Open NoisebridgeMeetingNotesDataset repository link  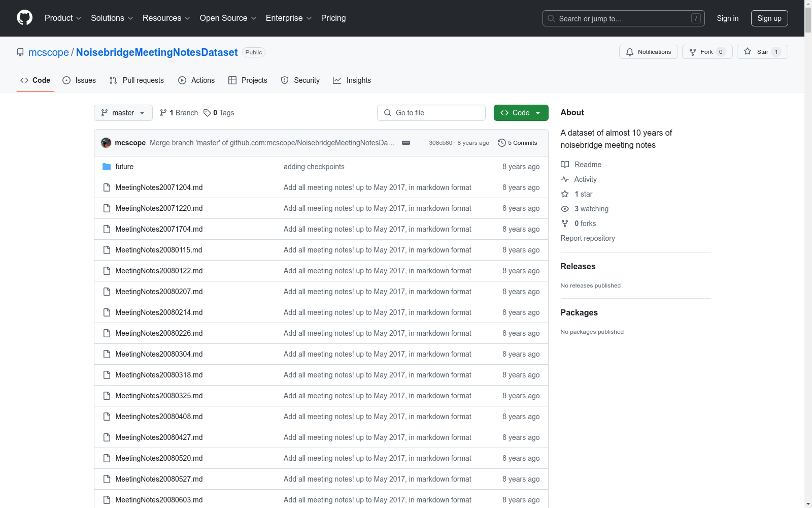click(x=157, y=52)
